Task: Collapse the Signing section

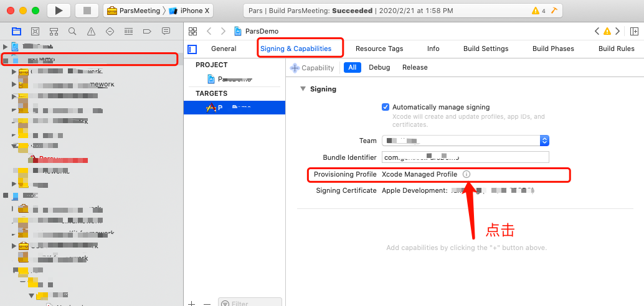Action: point(303,89)
